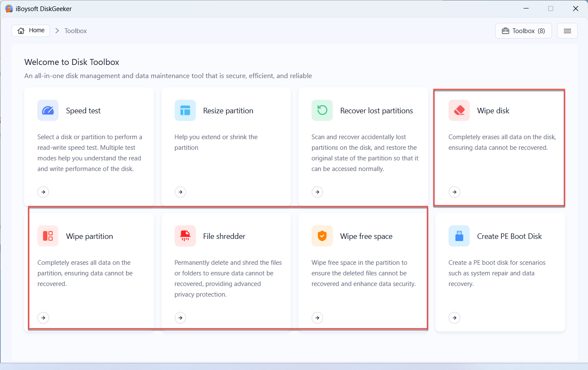
Task: Open Wipe partition via its arrow button
Action: [43, 317]
